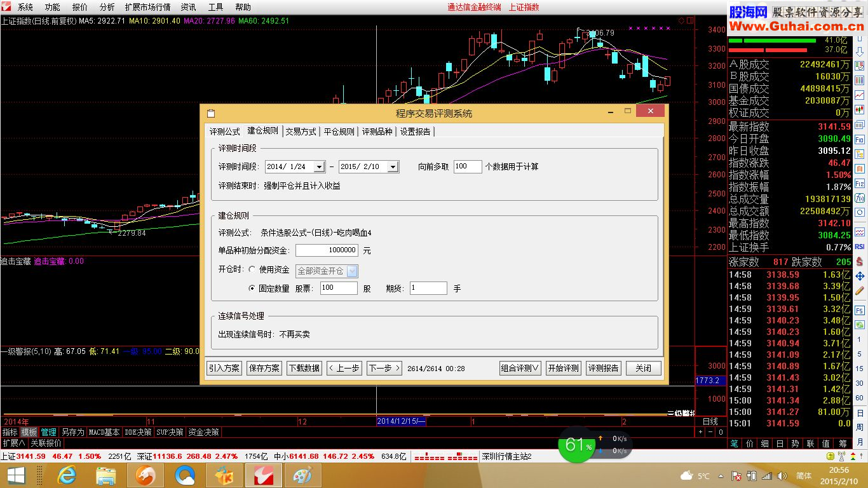This screenshot has height=488, width=868.
Task: Select the 使用资金 radio button
Action: (252, 269)
